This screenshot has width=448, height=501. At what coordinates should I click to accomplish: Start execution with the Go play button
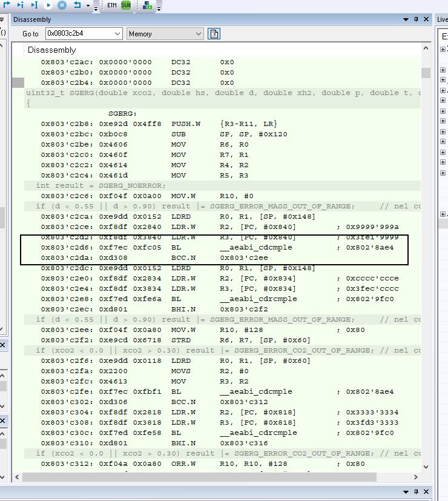pos(48,5)
